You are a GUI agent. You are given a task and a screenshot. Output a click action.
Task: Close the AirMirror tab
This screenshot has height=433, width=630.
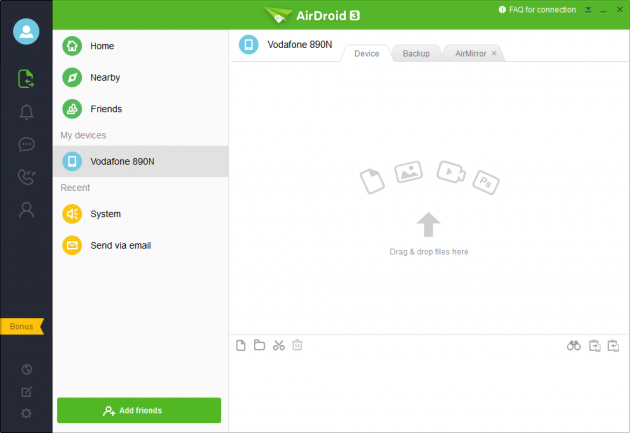(x=494, y=53)
